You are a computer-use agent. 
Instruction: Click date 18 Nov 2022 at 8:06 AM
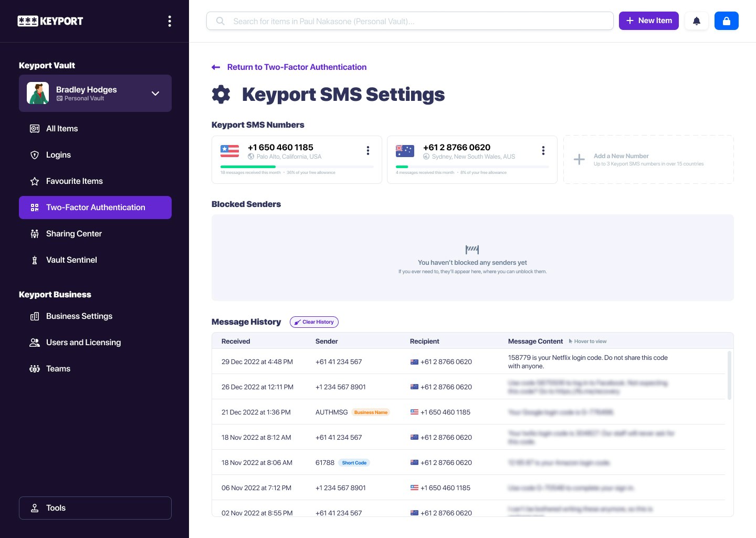pos(257,463)
